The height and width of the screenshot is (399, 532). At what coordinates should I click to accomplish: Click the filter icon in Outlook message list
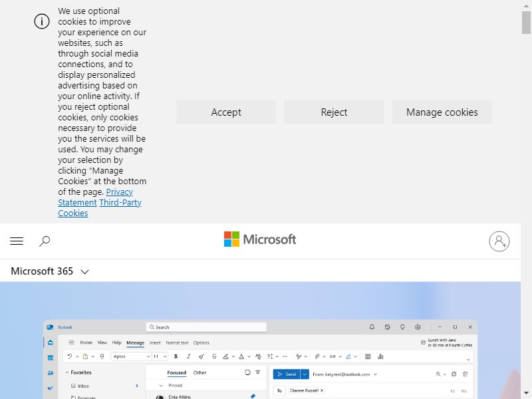click(258, 372)
